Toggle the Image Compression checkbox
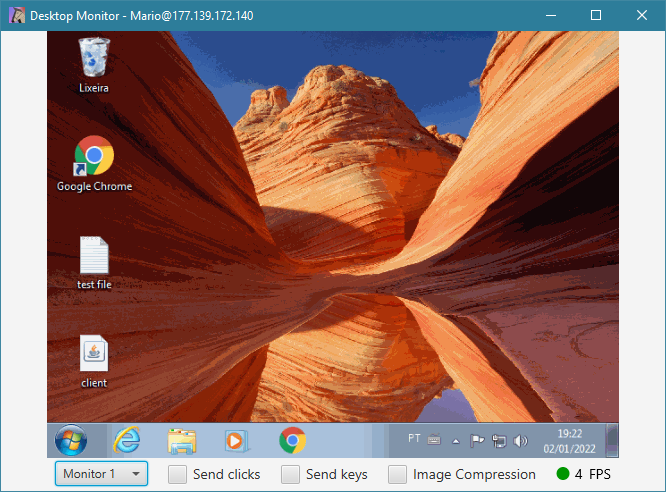The image size is (666, 492). [x=397, y=474]
